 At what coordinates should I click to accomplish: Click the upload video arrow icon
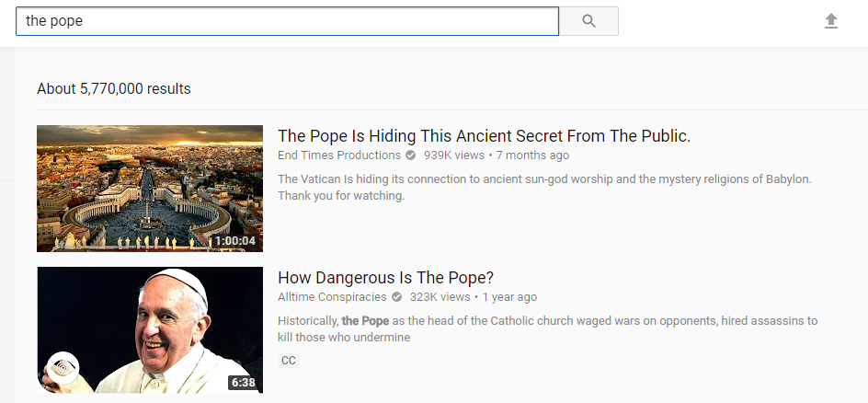[831, 21]
